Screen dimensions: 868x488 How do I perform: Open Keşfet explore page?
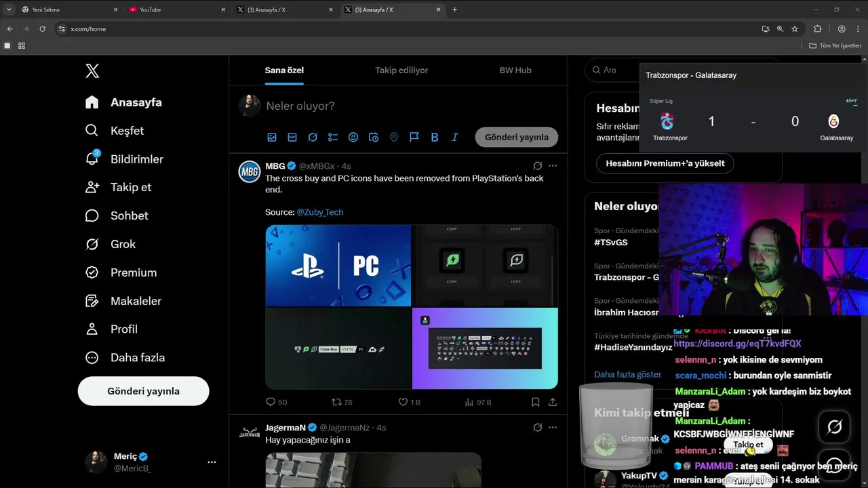(115, 131)
